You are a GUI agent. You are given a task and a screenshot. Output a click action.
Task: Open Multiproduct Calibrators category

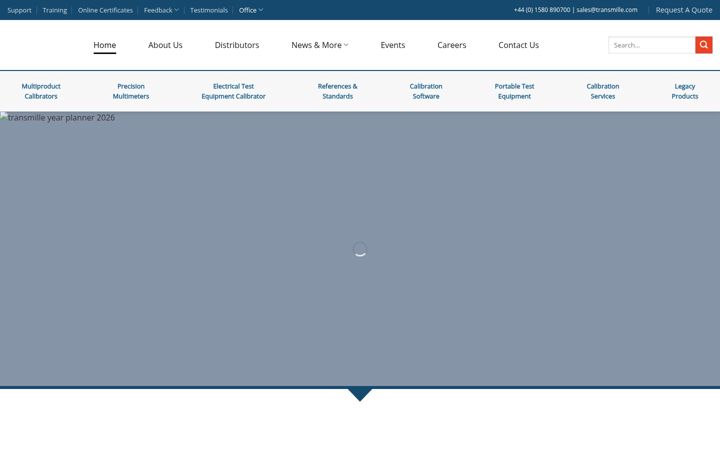(x=41, y=91)
